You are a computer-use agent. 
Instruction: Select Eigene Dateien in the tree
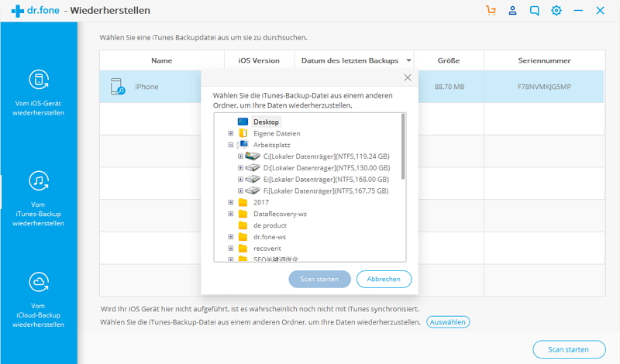coord(277,133)
